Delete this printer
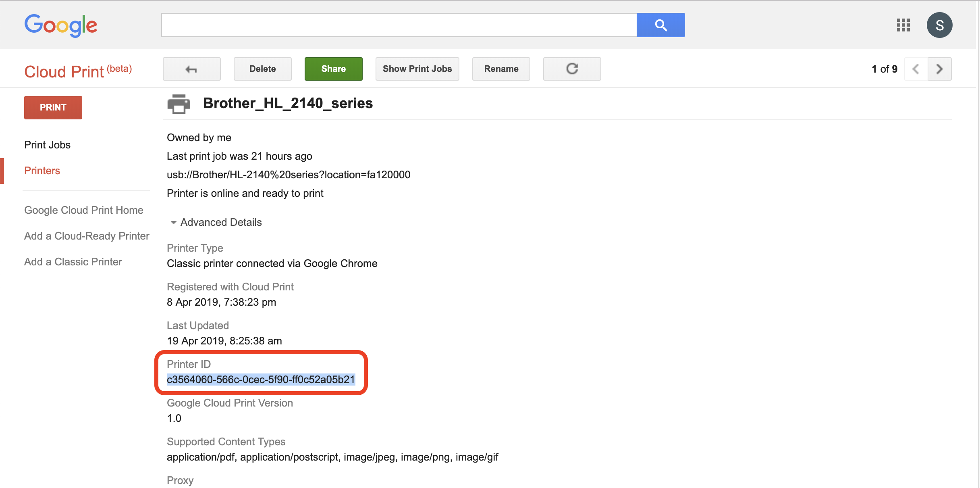This screenshot has height=488, width=980. 262,69
